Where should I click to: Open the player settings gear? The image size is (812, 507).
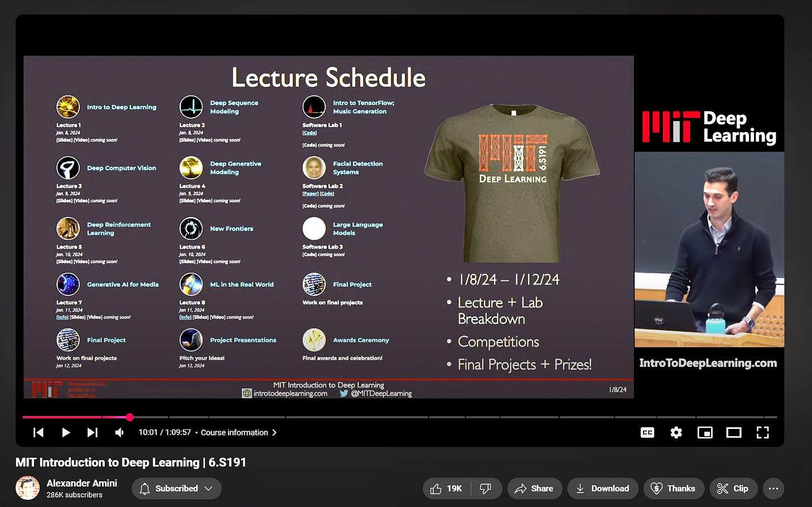click(x=676, y=432)
